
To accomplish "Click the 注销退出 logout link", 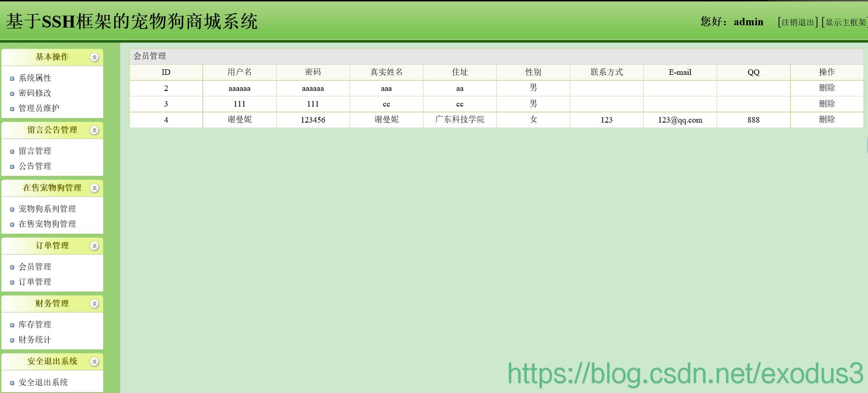I will click(798, 22).
